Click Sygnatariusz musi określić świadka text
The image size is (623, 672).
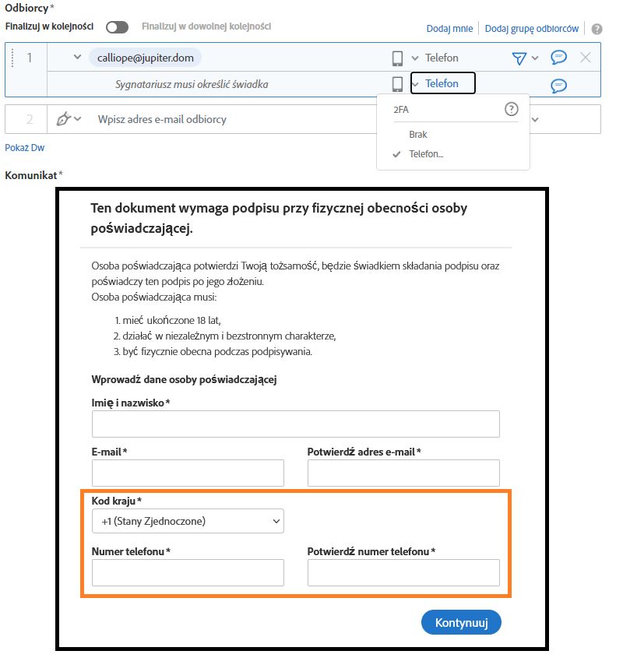point(192,84)
